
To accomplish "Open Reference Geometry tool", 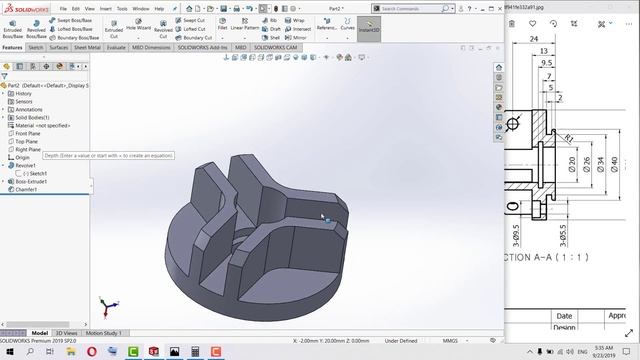I will tap(327, 24).
